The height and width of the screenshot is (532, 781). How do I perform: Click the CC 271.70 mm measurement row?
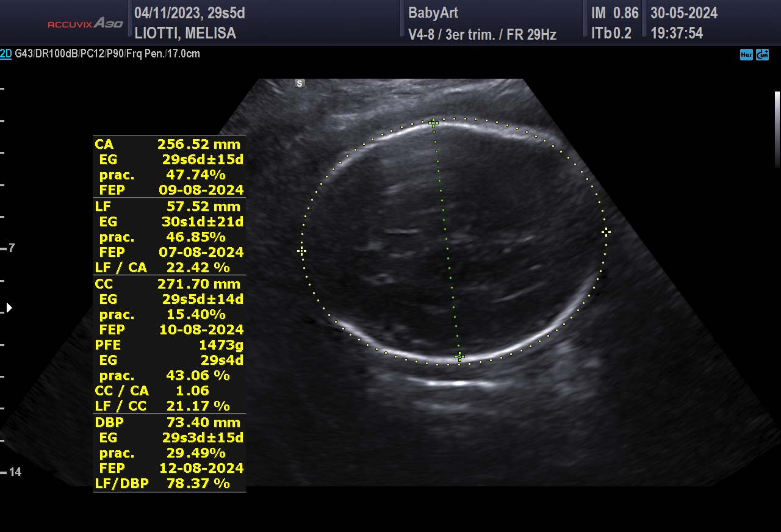(x=168, y=284)
